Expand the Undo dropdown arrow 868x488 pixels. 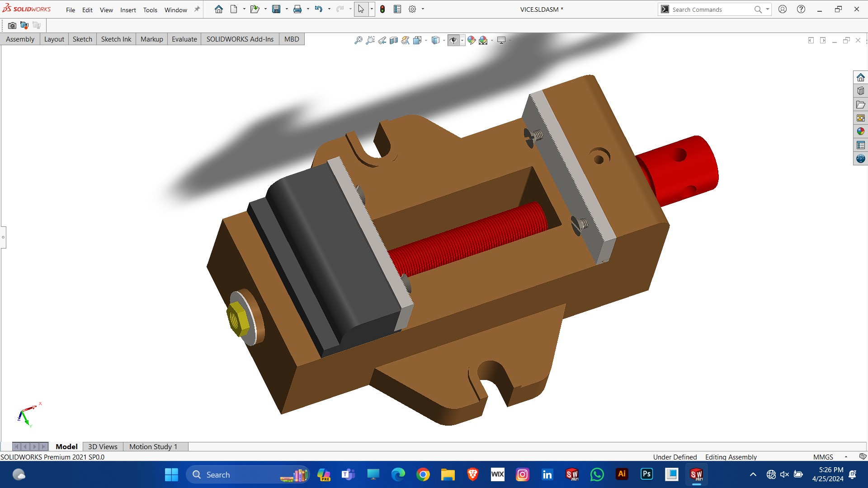(x=329, y=9)
